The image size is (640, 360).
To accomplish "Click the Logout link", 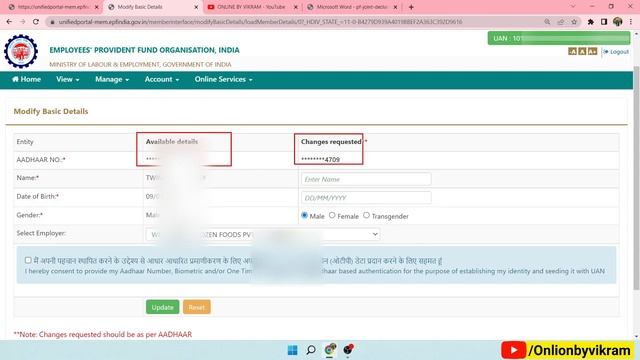I will point(616,52).
